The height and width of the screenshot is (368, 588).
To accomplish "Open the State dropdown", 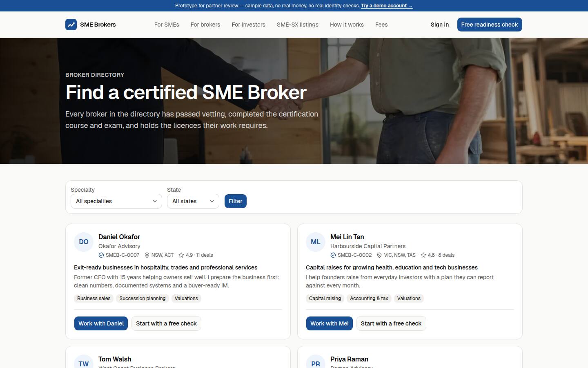I will coord(193,201).
